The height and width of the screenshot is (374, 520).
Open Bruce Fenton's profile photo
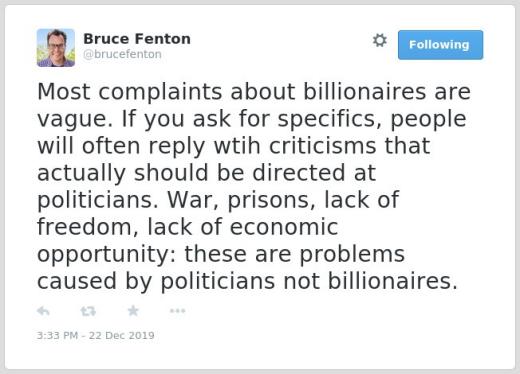(56, 48)
